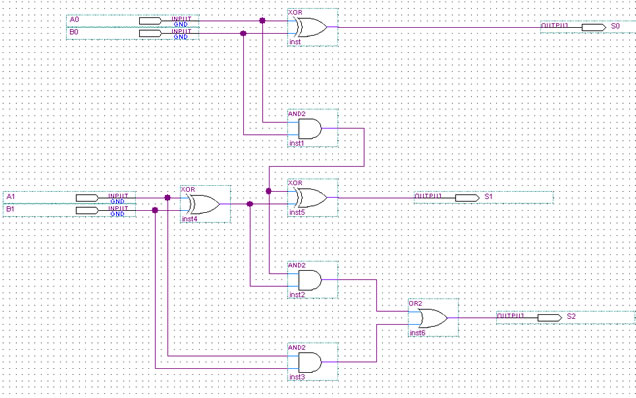Select the XOR gate labeled inst5

coord(313,198)
